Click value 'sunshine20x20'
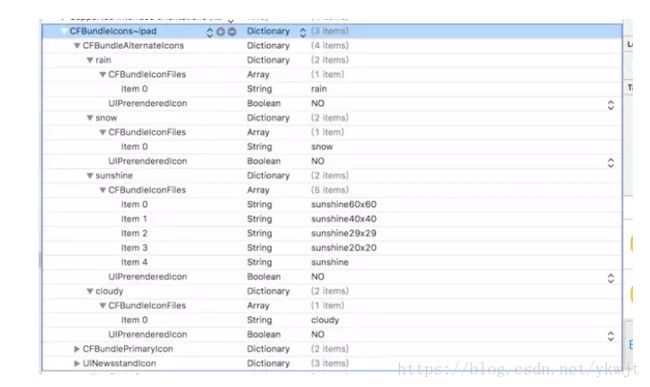The width and height of the screenshot is (650, 387). 344,248
